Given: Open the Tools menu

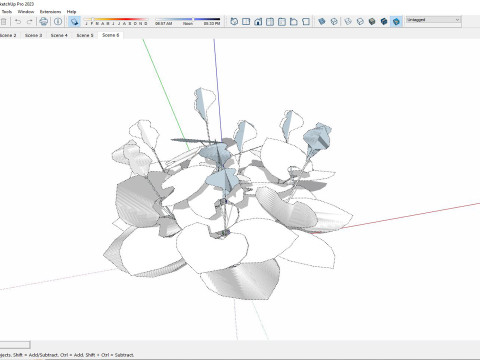Looking at the screenshot, I should (6, 12).
